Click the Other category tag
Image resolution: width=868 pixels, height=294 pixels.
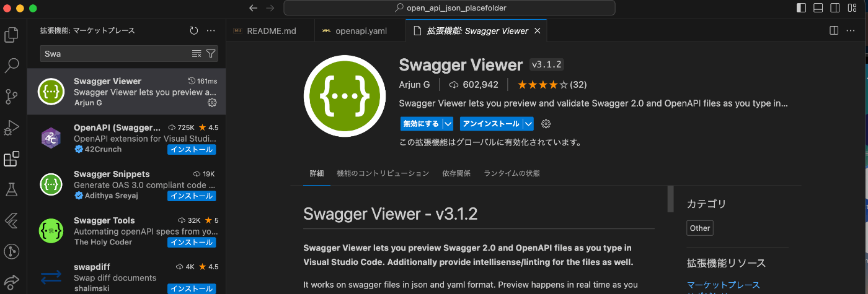[x=700, y=228]
